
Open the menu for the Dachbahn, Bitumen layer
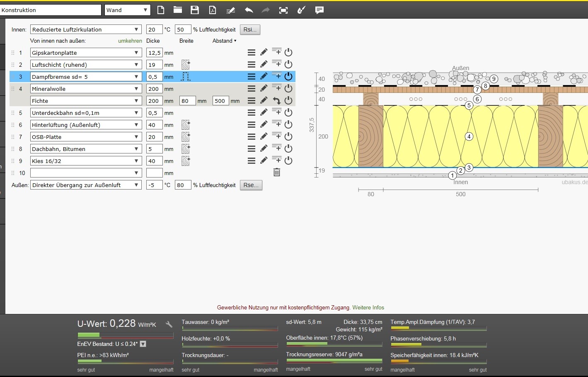(251, 149)
